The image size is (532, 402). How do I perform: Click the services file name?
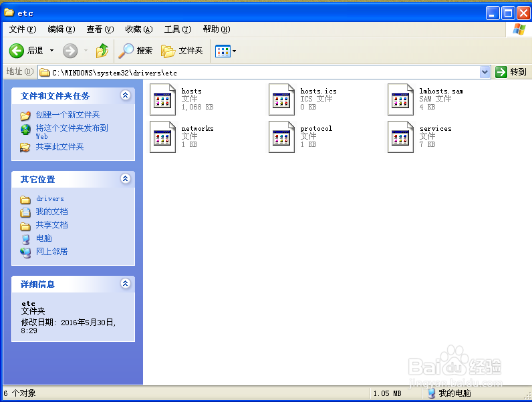pos(435,128)
